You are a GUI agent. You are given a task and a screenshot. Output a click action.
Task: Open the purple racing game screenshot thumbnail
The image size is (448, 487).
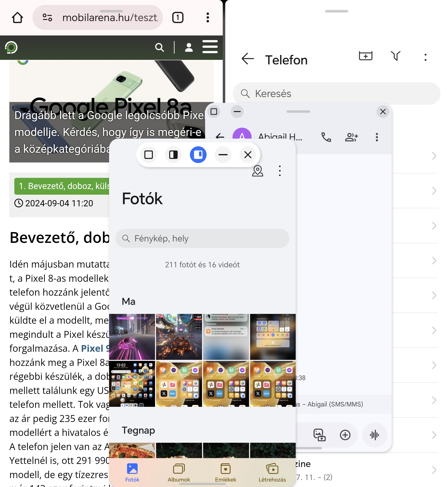132,337
